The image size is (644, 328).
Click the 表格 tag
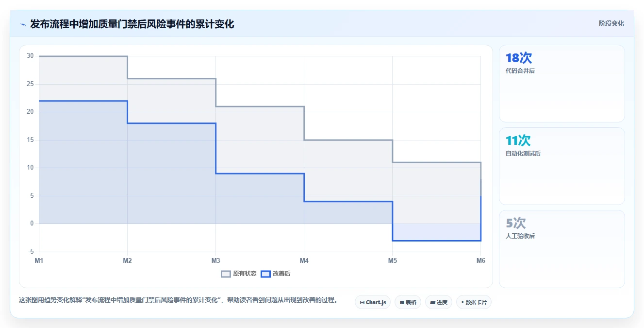click(x=408, y=302)
